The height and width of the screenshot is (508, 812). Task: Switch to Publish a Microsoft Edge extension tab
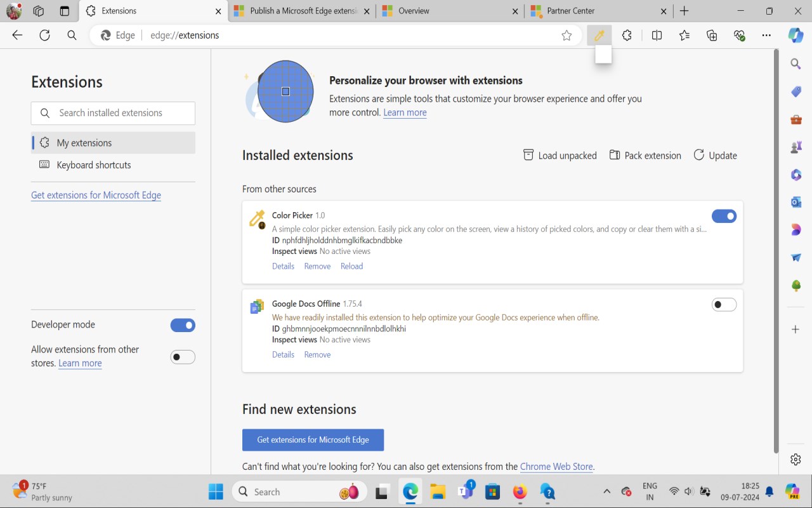[x=301, y=11]
